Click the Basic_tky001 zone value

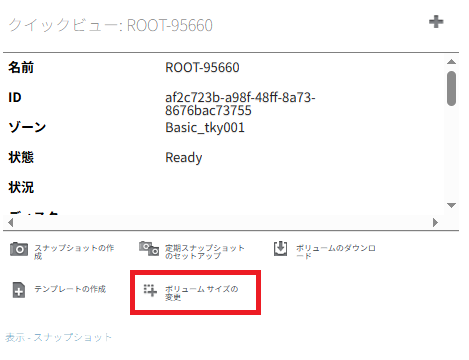pos(205,128)
